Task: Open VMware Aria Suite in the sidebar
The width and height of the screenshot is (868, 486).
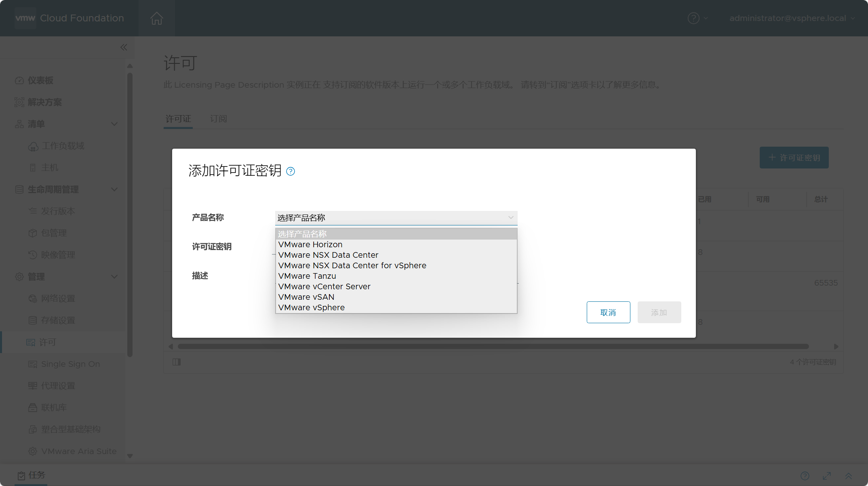Action: pyautogui.click(x=79, y=451)
